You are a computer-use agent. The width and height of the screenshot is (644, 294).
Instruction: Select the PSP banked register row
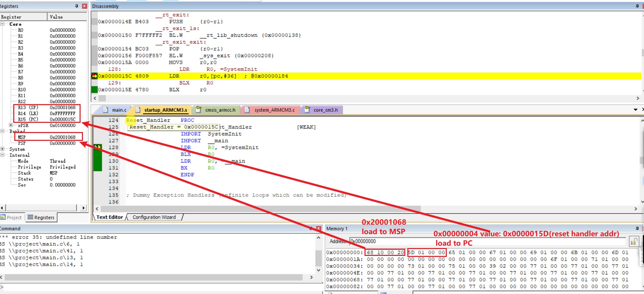click(47, 143)
